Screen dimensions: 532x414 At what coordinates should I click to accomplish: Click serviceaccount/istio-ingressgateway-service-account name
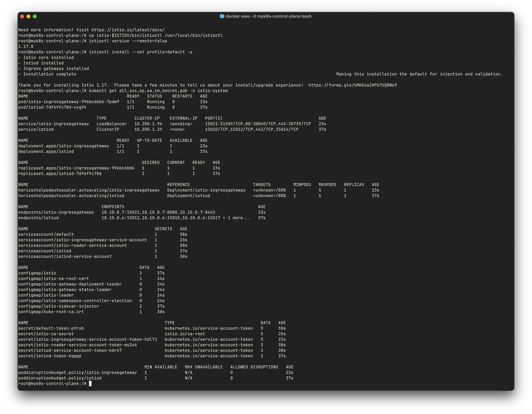pos(83,240)
